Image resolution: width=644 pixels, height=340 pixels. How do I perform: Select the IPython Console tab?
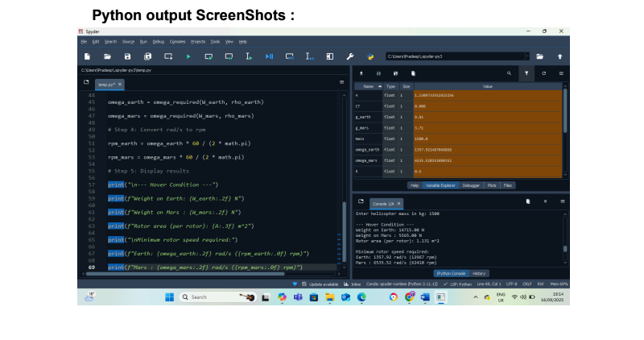(451, 273)
